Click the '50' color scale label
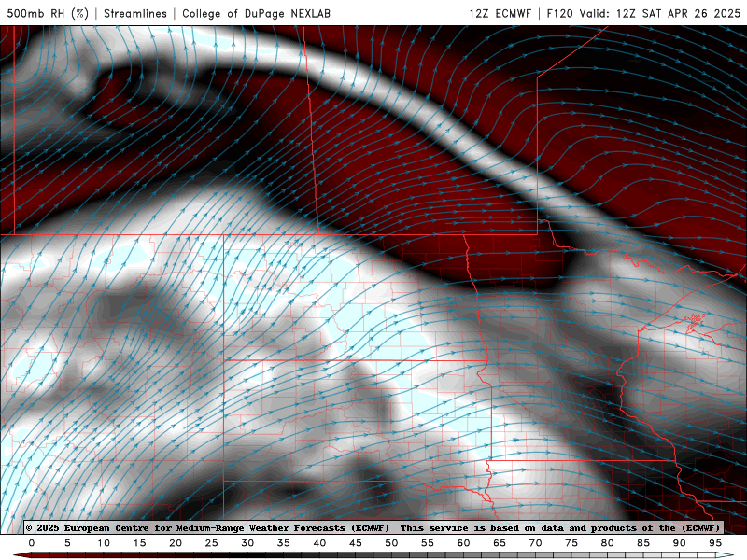Viewport: 747px width, 560px height. coord(391,543)
